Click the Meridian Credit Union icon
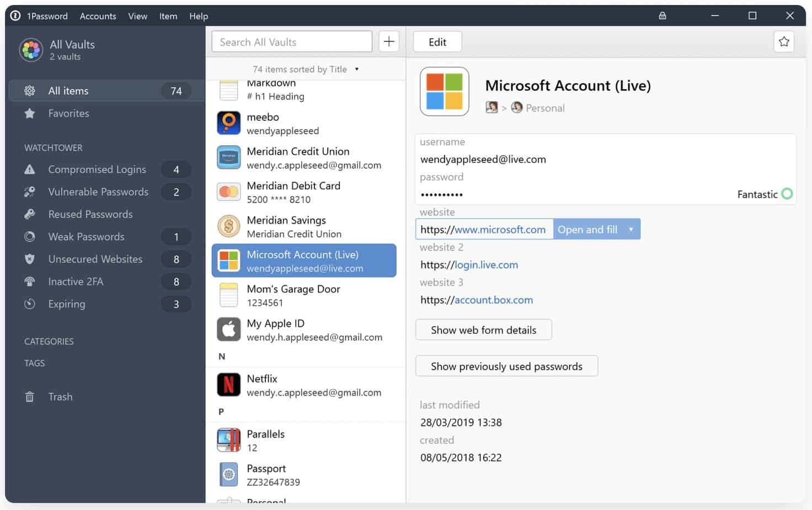812x510 pixels. pyautogui.click(x=228, y=157)
